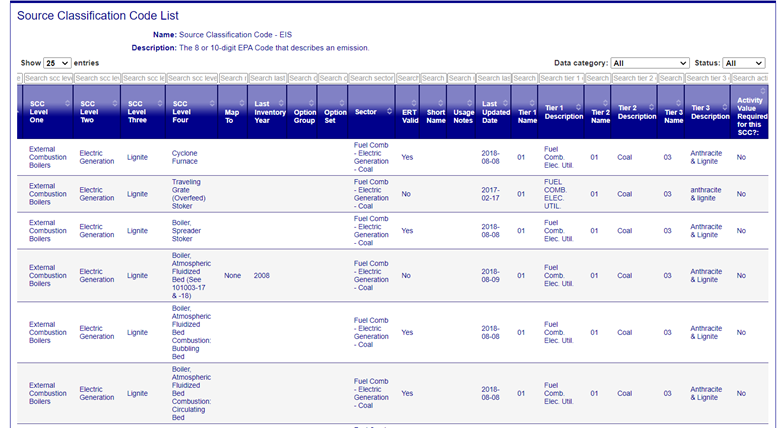Sort by SCC Level Four sort arrows
The image size is (780, 428).
point(212,104)
